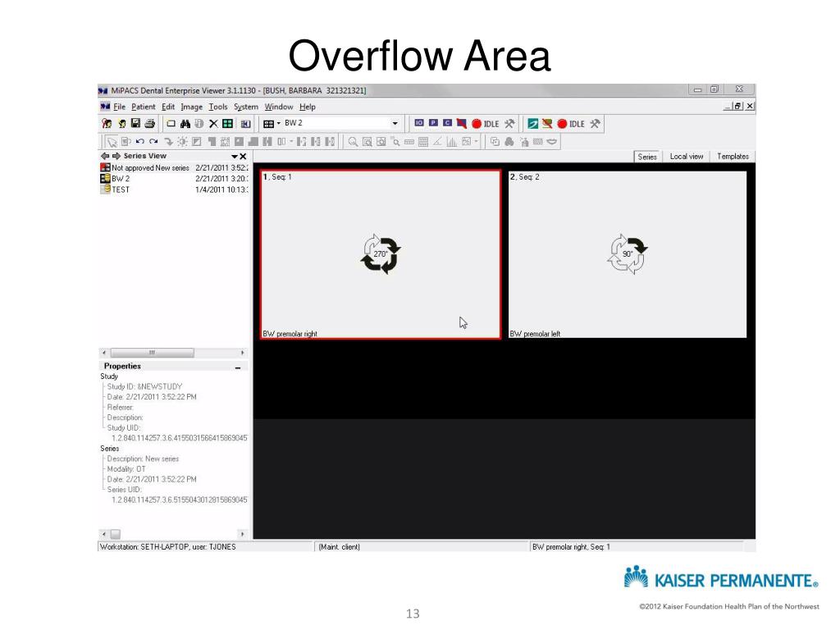Select the BW premolar right image frame

tap(381, 254)
